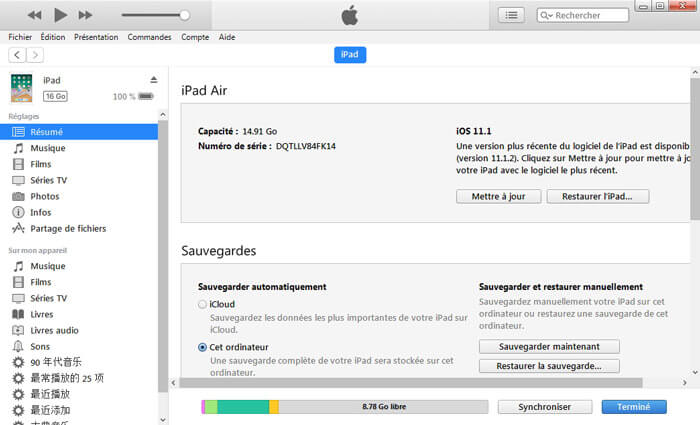Click the rewind previous track button
The height and width of the screenshot is (425, 700).
34,16
